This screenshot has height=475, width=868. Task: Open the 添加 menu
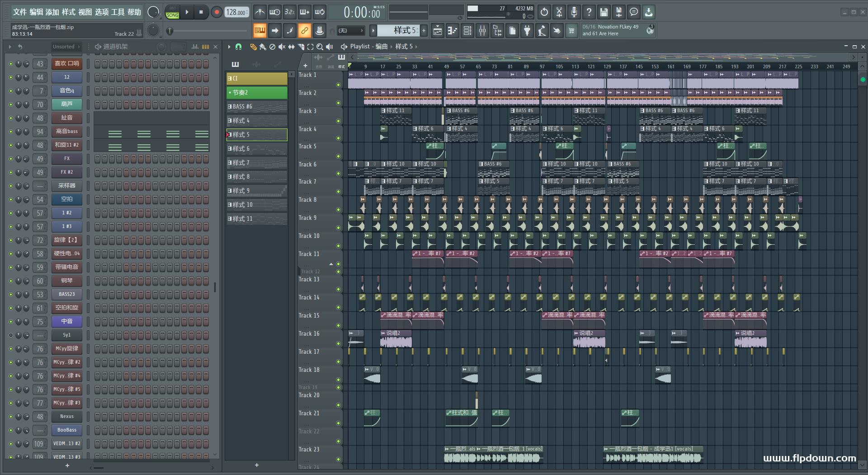52,12
